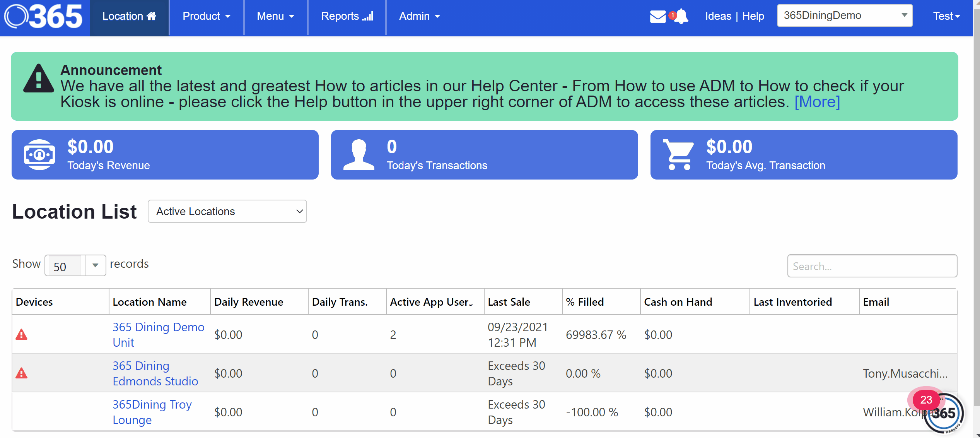The width and height of the screenshot is (980, 438).
Task: Click the Edmonds Studio device warning icon
Action: pos(21,373)
